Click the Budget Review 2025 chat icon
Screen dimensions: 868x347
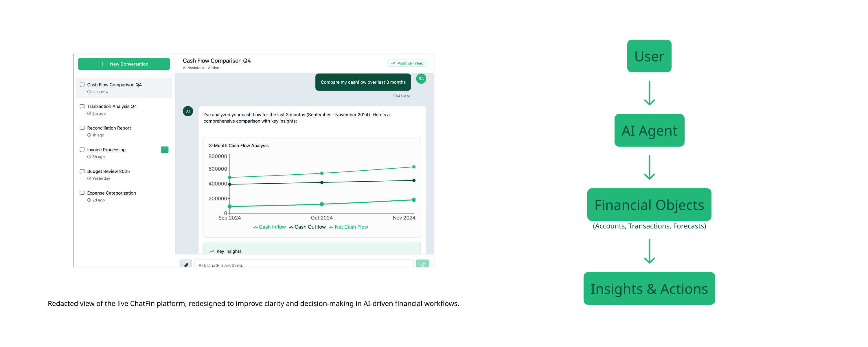point(82,171)
